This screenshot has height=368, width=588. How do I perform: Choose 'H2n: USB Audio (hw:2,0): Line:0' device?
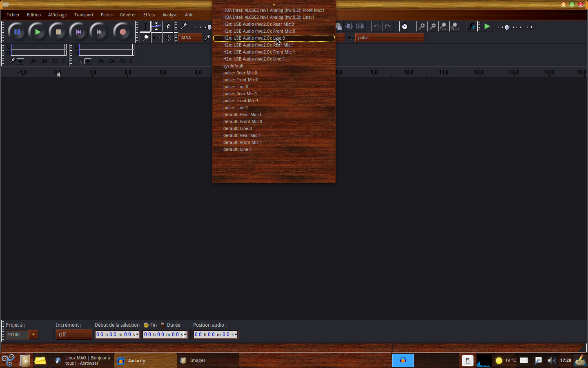click(274, 38)
